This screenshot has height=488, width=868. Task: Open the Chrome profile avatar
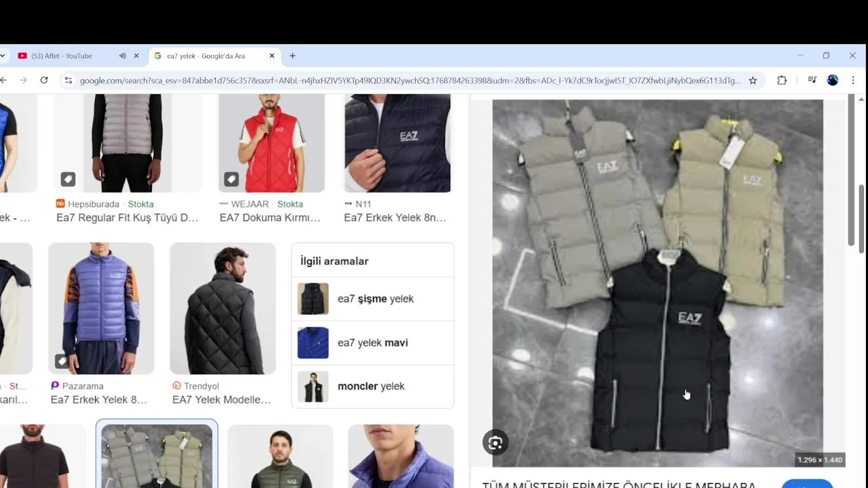(x=833, y=80)
